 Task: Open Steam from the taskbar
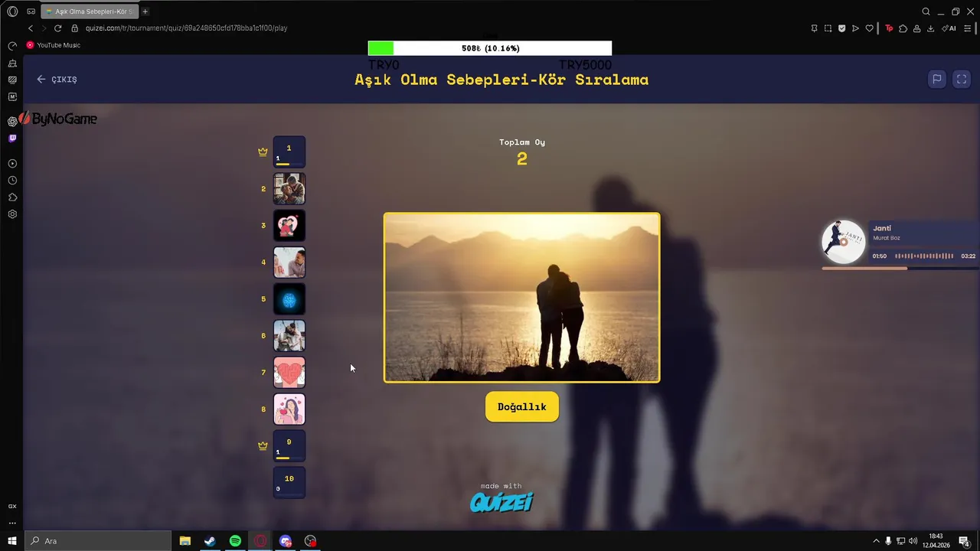pos(210,541)
